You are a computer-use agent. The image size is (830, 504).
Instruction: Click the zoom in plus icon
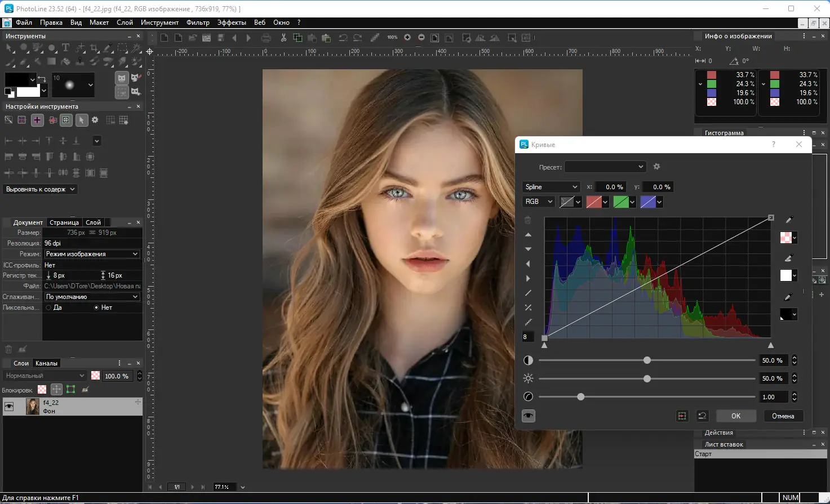coord(407,38)
